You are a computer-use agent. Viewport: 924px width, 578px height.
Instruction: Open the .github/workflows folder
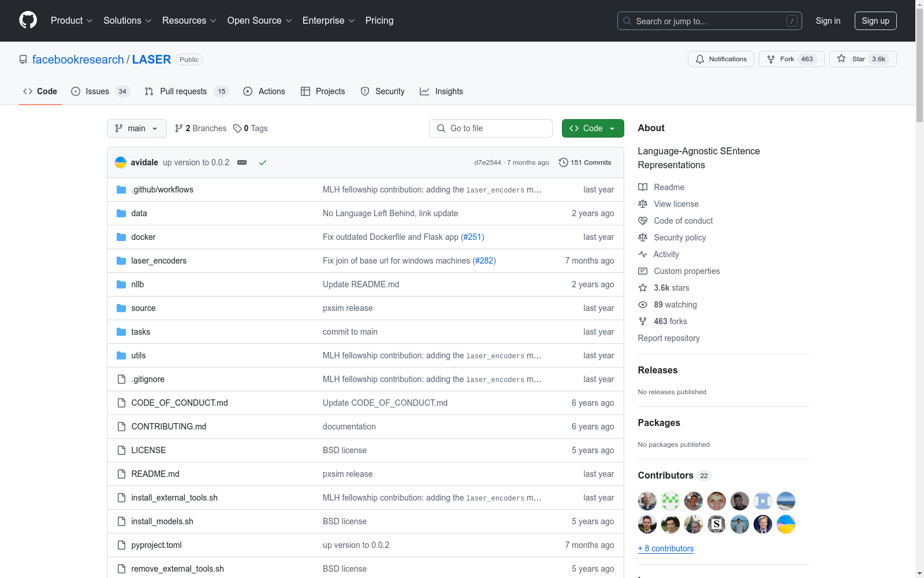[x=162, y=190]
